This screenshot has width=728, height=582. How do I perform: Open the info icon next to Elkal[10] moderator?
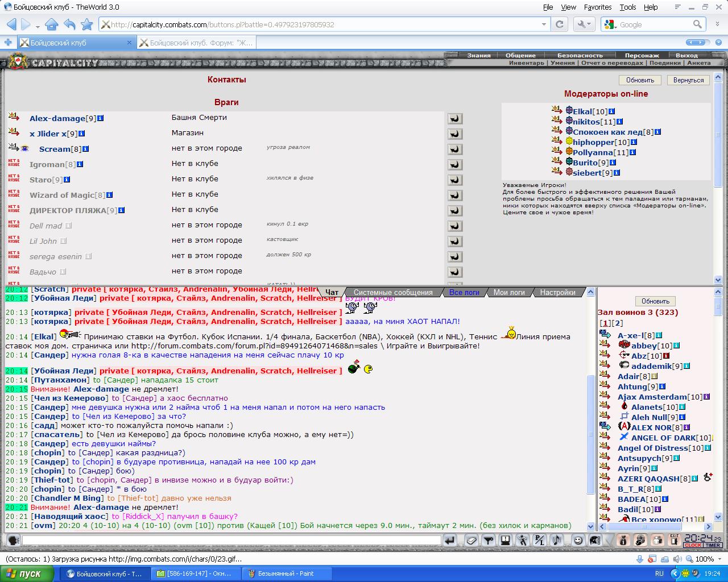pyautogui.click(x=611, y=111)
